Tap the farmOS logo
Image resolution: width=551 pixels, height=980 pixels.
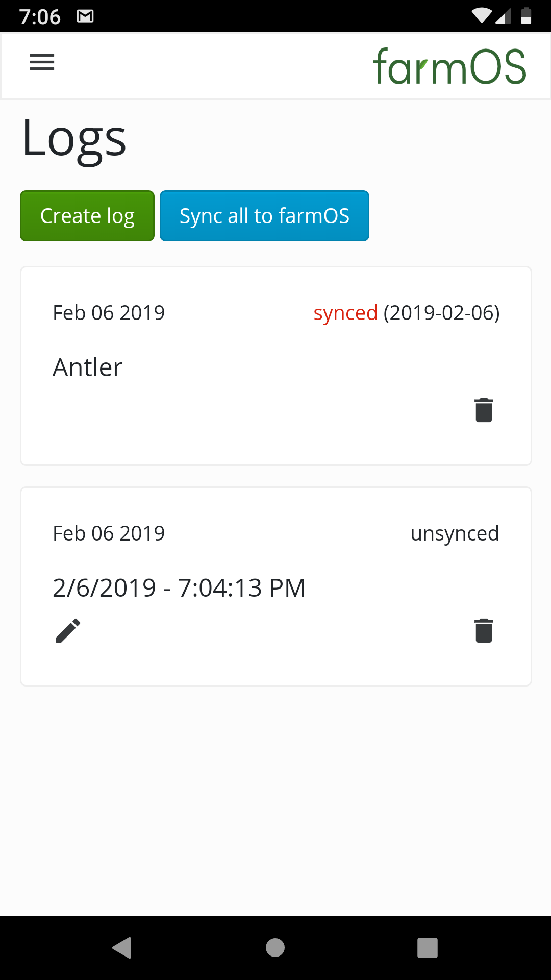(x=449, y=66)
